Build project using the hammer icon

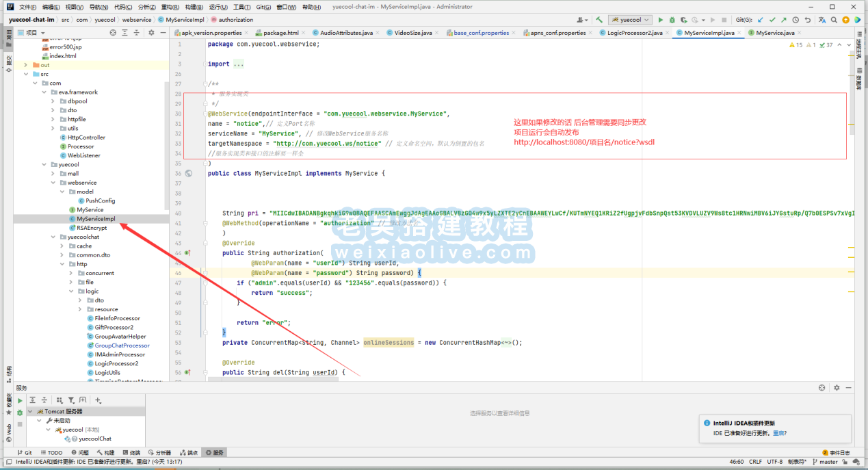pyautogui.click(x=599, y=20)
